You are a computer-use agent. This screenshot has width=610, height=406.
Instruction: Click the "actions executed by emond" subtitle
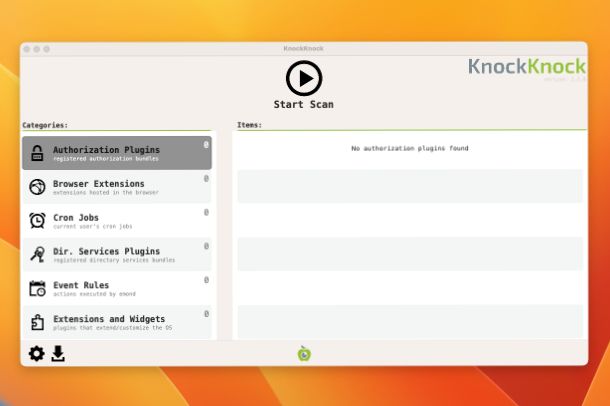click(x=94, y=294)
